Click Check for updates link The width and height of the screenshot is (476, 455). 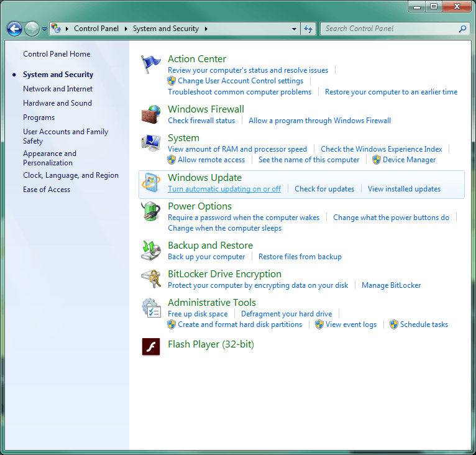(x=324, y=189)
